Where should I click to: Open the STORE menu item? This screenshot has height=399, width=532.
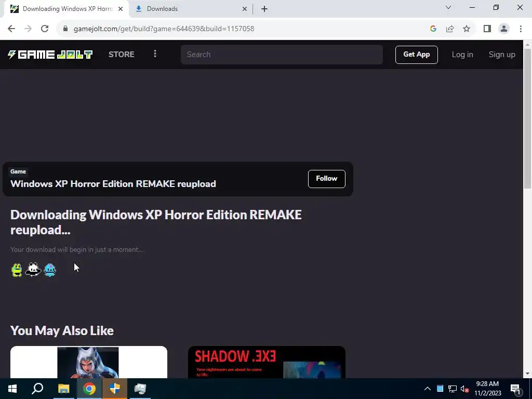coord(122,55)
